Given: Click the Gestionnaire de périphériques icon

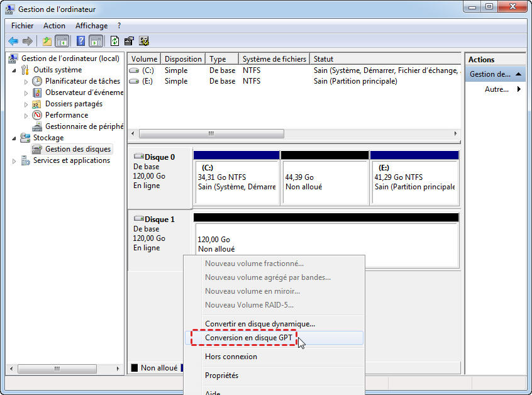Looking at the screenshot, I should coord(37,126).
